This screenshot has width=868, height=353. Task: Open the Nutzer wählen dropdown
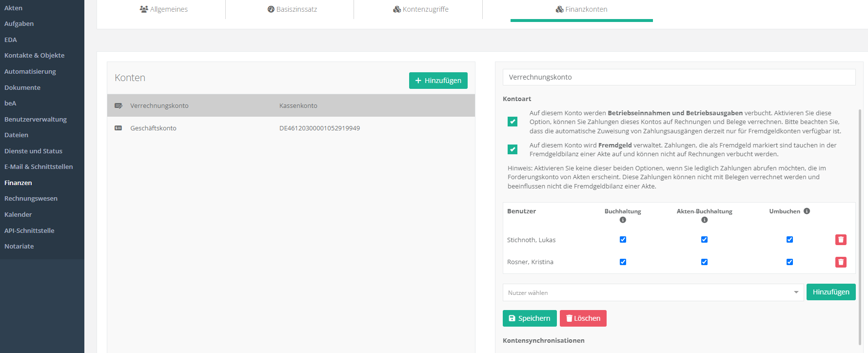coord(653,292)
